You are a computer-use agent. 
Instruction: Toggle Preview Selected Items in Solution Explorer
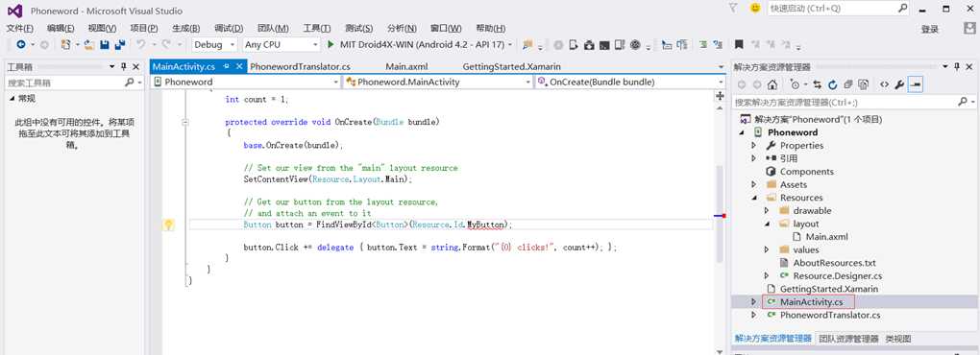click(916, 84)
